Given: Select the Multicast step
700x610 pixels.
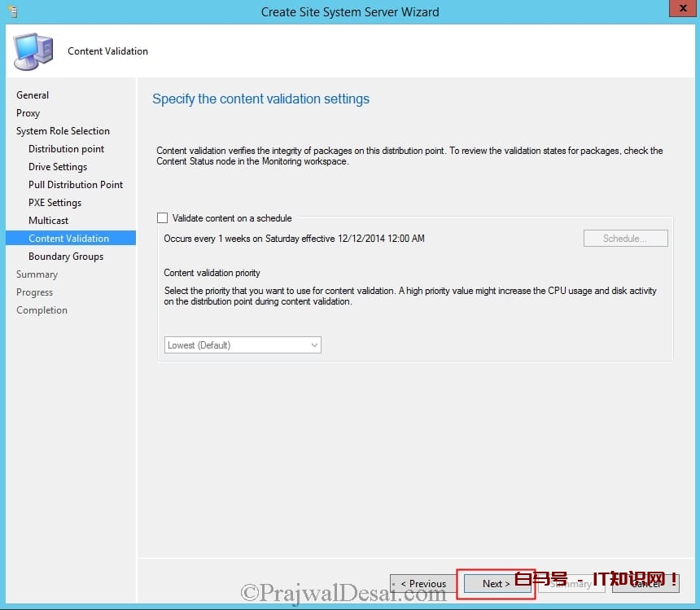Looking at the screenshot, I should tap(49, 221).
